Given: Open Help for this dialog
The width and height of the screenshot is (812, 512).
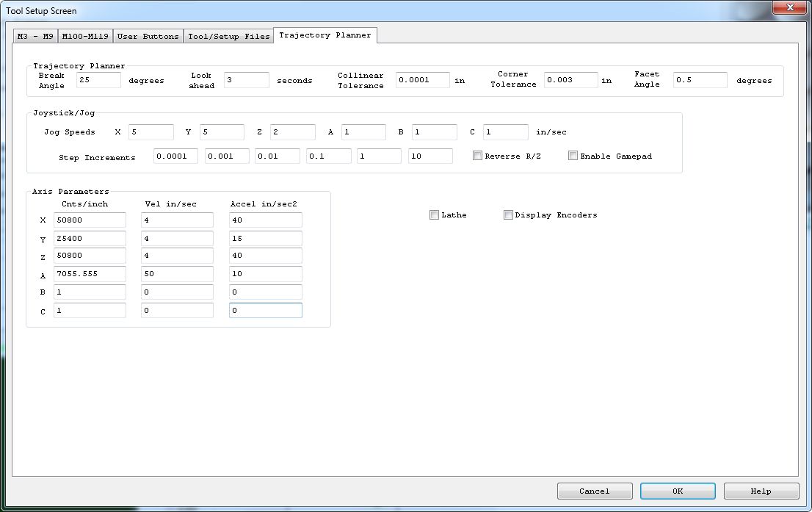Looking at the screenshot, I should 761,491.
